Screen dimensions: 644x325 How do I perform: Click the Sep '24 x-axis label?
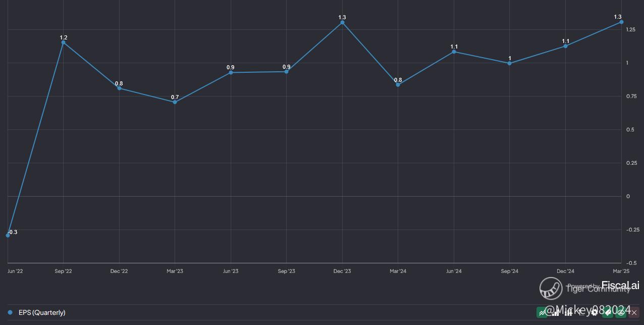(x=509, y=271)
